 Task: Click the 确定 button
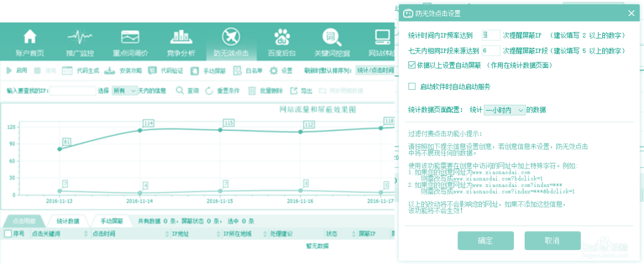pos(485,241)
